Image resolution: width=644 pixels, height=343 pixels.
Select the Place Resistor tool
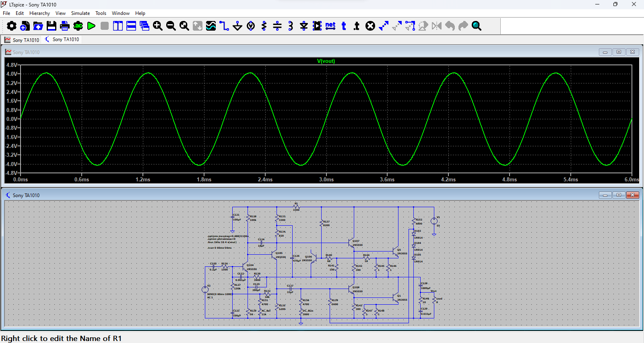(264, 26)
